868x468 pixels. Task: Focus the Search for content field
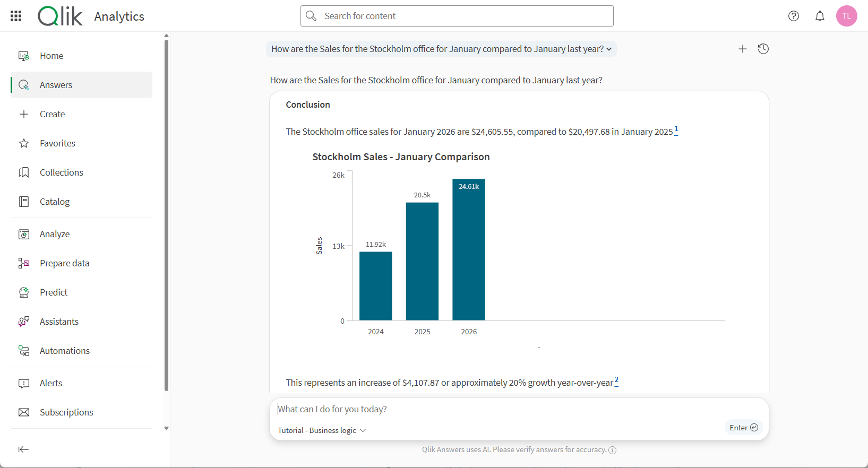coord(457,16)
